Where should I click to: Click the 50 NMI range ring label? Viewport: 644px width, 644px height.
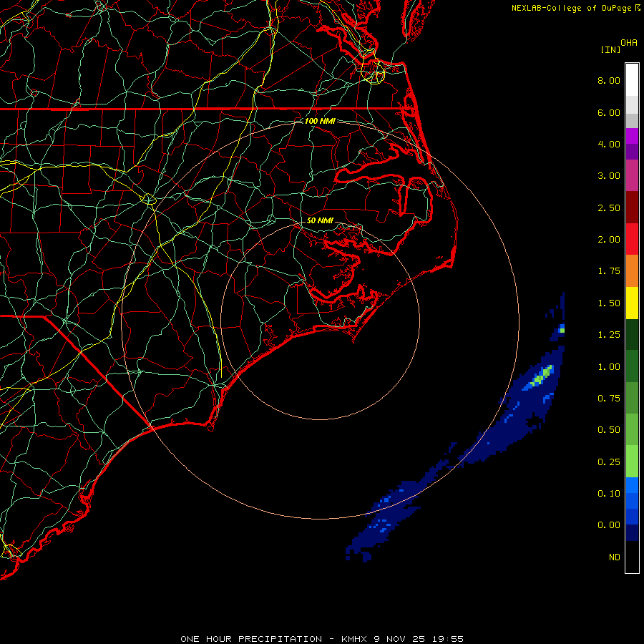click(x=320, y=220)
